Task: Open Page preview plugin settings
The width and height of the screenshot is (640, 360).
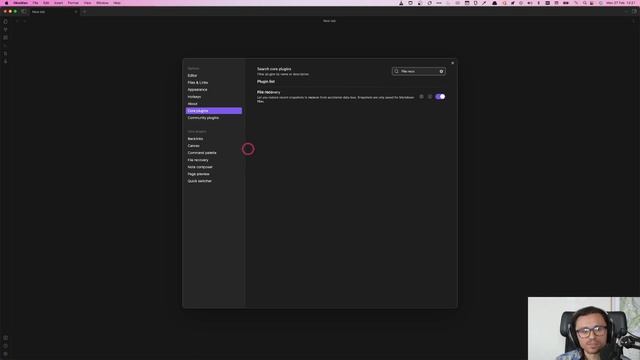Action: 198,174
